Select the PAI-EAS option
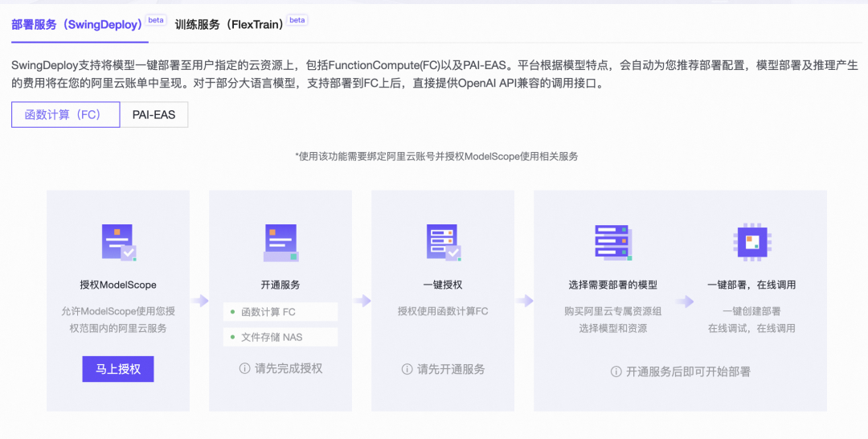This screenshot has width=868, height=439. click(x=154, y=115)
